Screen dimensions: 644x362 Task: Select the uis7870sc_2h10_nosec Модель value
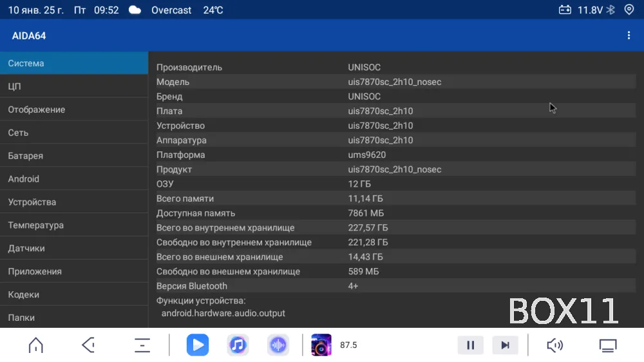(395, 82)
